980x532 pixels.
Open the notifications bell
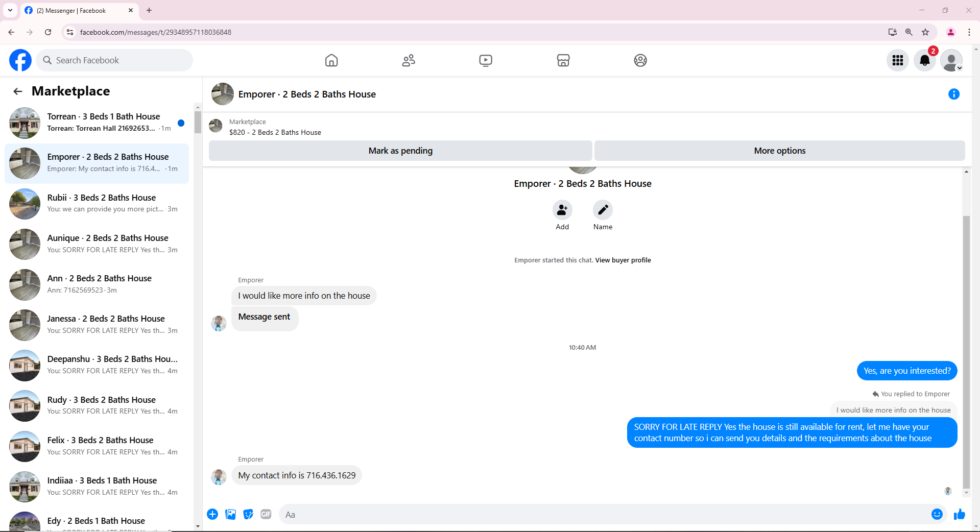pos(925,60)
